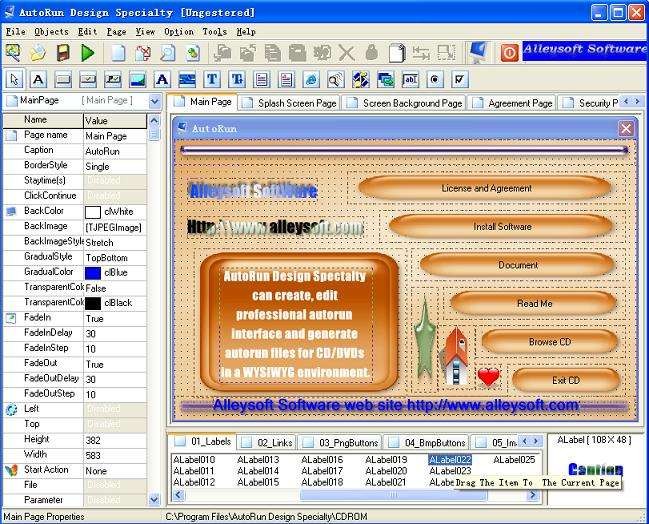Open the Objects menu

pyautogui.click(x=51, y=32)
